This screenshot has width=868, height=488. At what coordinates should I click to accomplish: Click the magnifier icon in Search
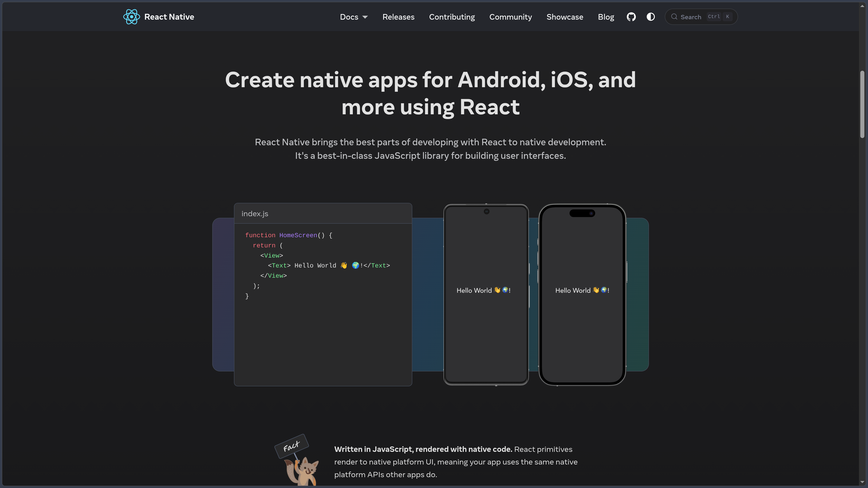coord(674,17)
